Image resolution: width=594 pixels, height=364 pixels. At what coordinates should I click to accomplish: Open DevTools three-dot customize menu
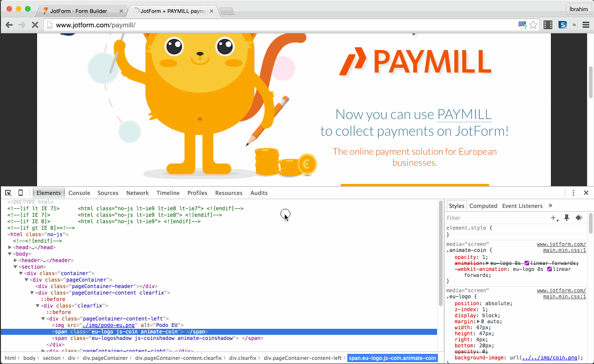(x=573, y=193)
